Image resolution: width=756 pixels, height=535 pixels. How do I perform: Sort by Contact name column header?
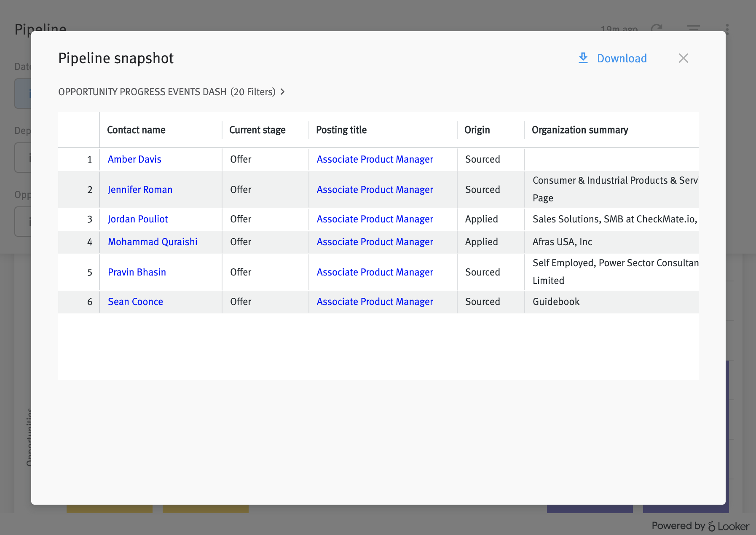tap(136, 130)
